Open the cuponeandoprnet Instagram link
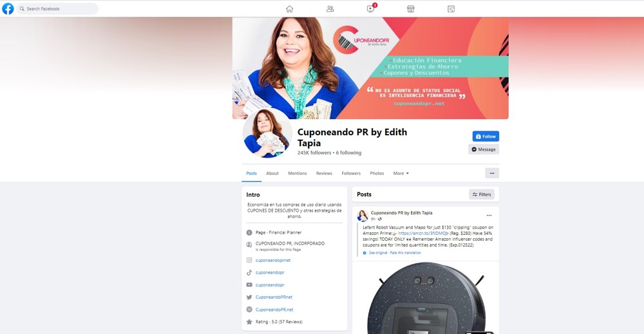 pyautogui.click(x=272, y=260)
